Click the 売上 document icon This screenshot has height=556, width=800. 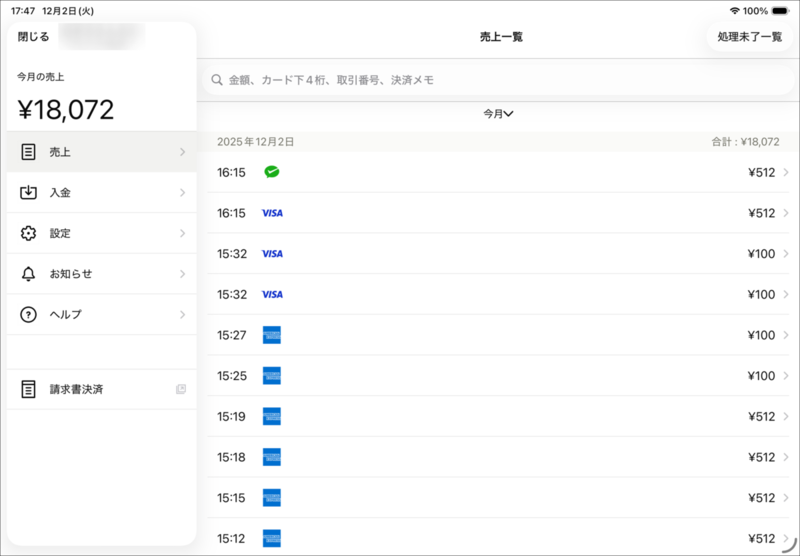click(28, 152)
